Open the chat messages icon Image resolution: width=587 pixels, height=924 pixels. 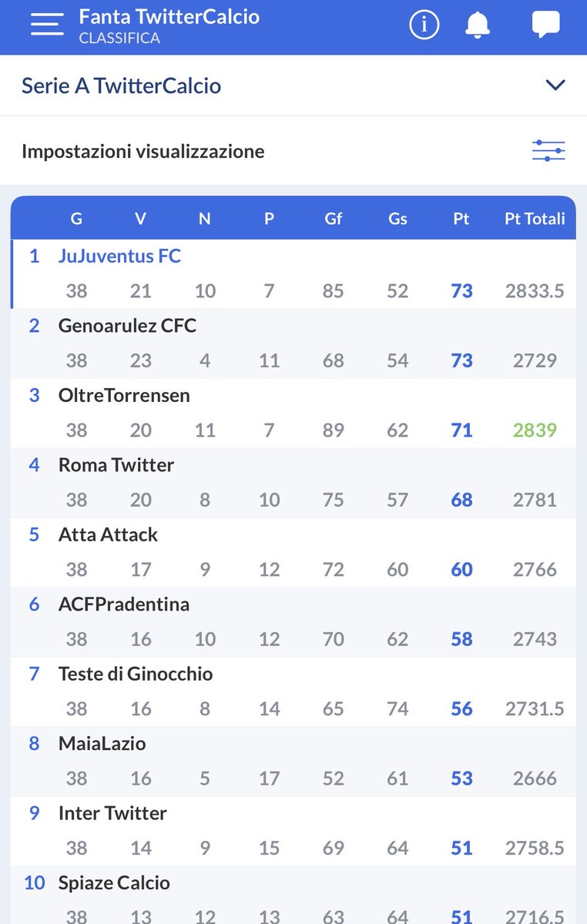[x=545, y=25]
